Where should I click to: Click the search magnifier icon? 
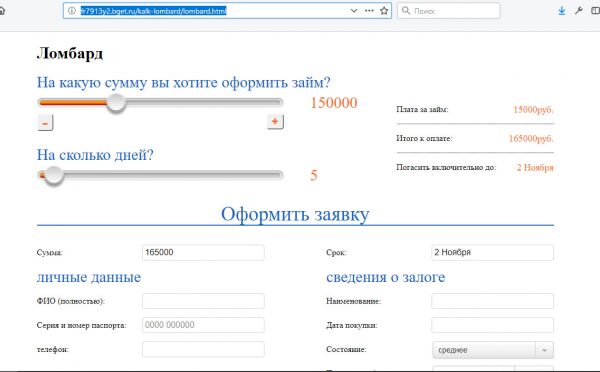tap(406, 11)
